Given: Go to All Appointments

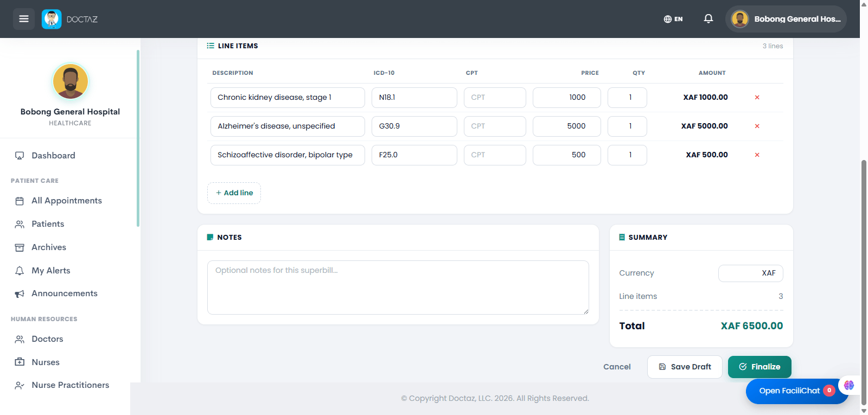Looking at the screenshot, I should coord(67,201).
